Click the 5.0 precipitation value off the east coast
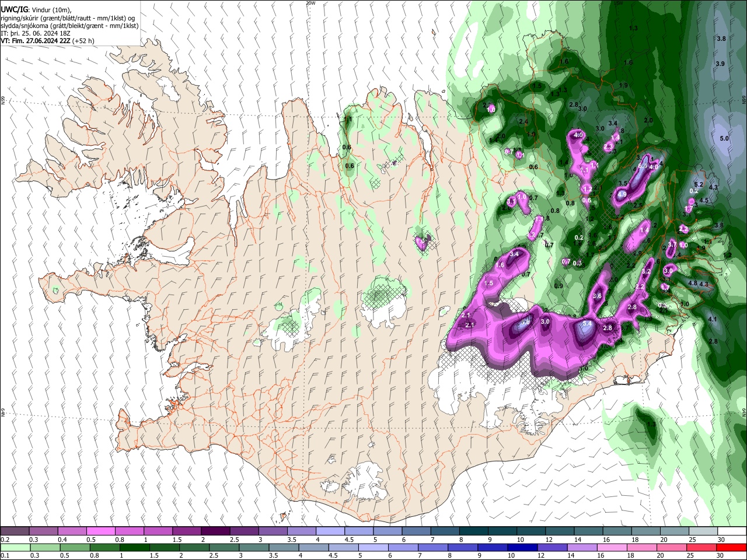The image size is (747, 560). coord(724,139)
